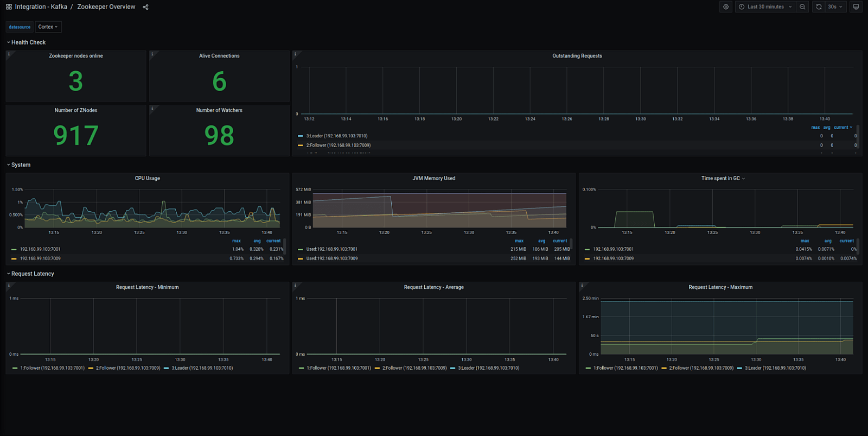Open the Cortex datasource dropdown

click(48, 27)
